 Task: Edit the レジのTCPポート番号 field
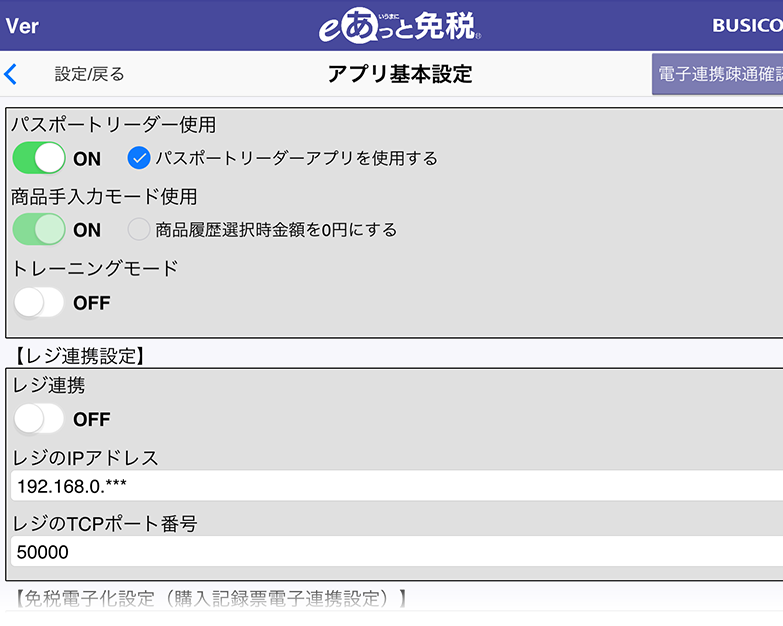396,551
